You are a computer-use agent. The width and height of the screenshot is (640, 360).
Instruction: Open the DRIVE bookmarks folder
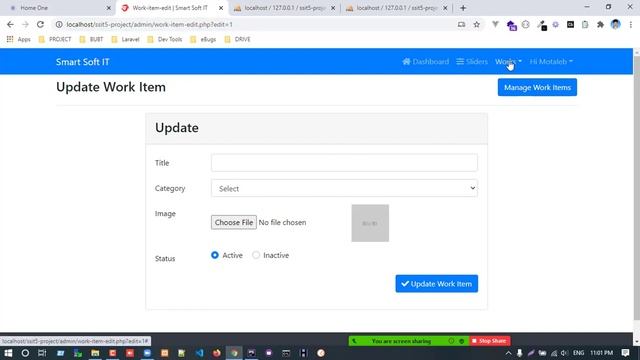click(238, 39)
